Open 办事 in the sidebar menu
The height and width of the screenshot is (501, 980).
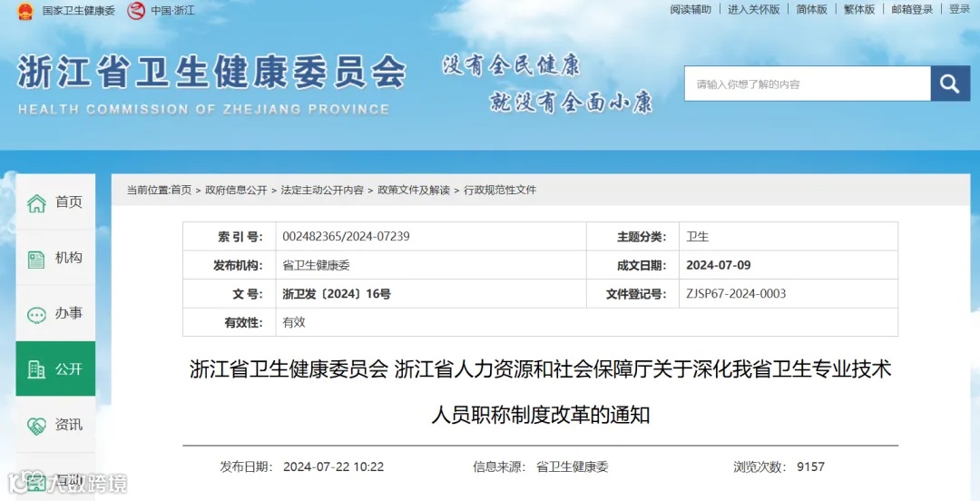pos(55,313)
